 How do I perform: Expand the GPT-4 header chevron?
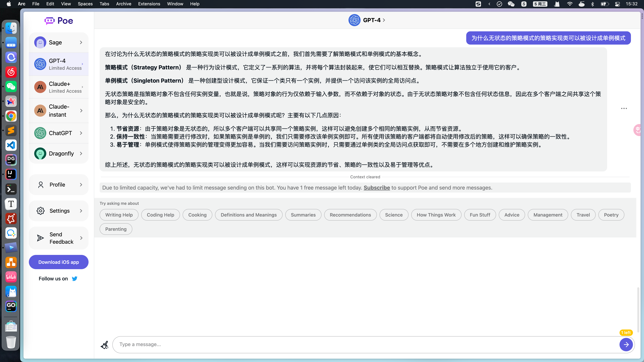coord(384,20)
